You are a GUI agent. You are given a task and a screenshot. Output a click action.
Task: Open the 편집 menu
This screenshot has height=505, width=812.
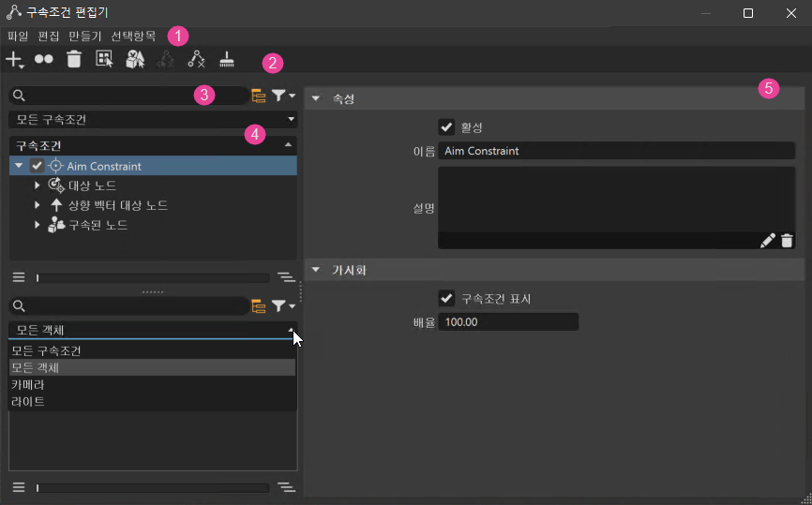[49, 37]
